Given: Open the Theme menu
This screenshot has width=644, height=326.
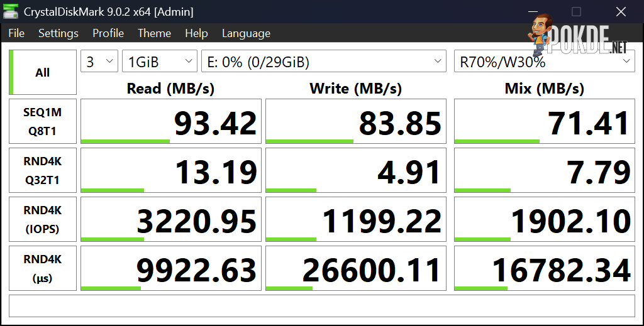Looking at the screenshot, I should pyautogui.click(x=155, y=33).
